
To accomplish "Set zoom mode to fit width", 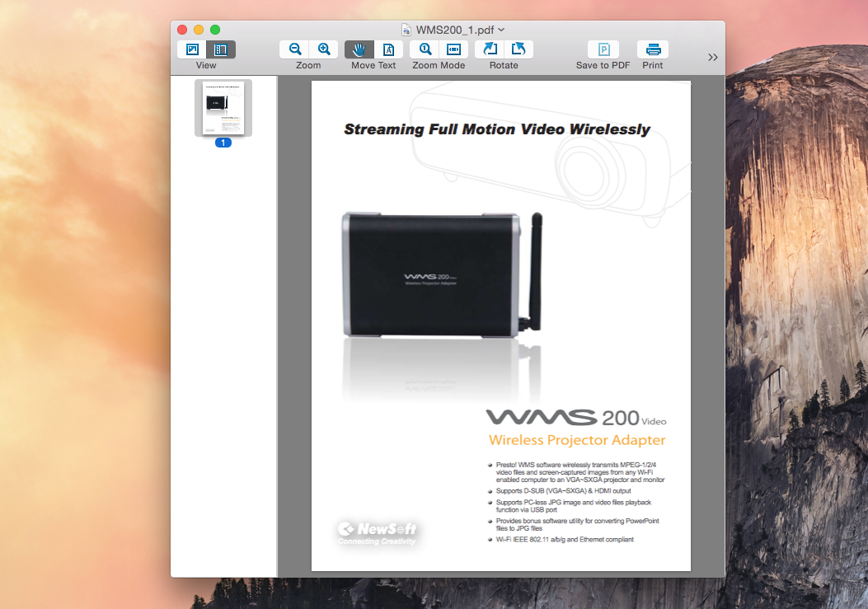I will (454, 49).
